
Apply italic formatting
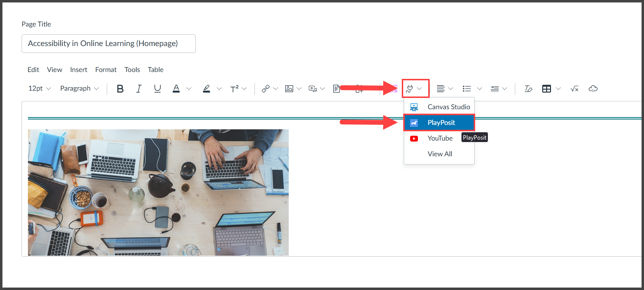click(x=139, y=89)
